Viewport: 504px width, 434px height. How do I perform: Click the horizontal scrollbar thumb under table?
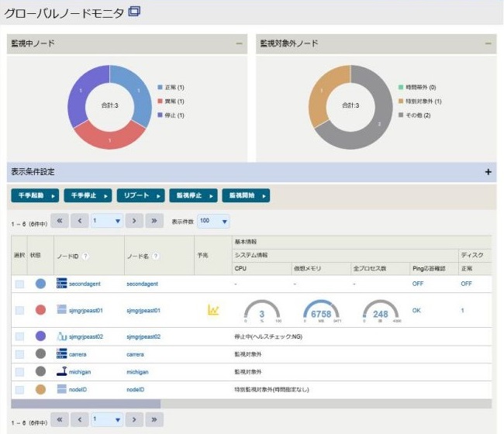pos(86,404)
